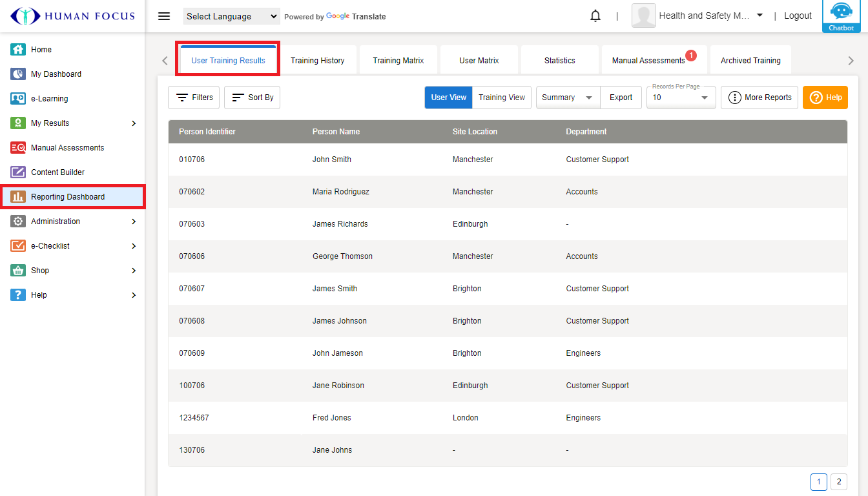Open the notification bell
The image size is (868, 496).
(x=595, y=16)
